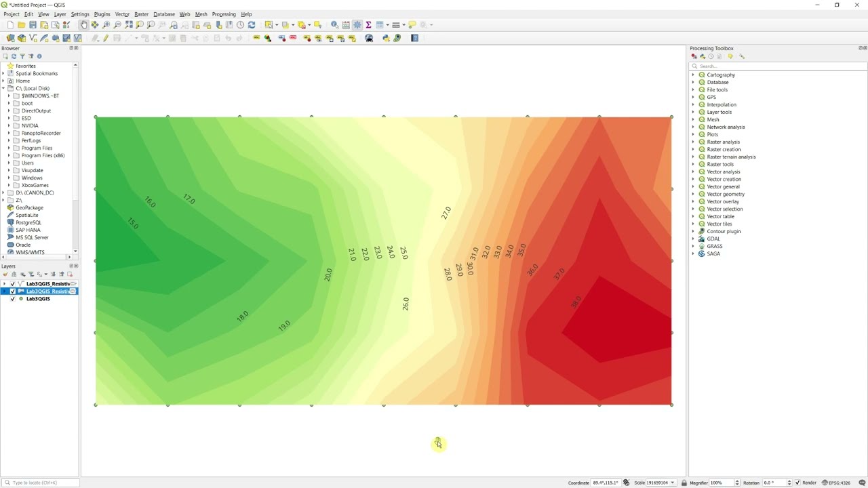Open the Vector menu

(x=122, y=14)
